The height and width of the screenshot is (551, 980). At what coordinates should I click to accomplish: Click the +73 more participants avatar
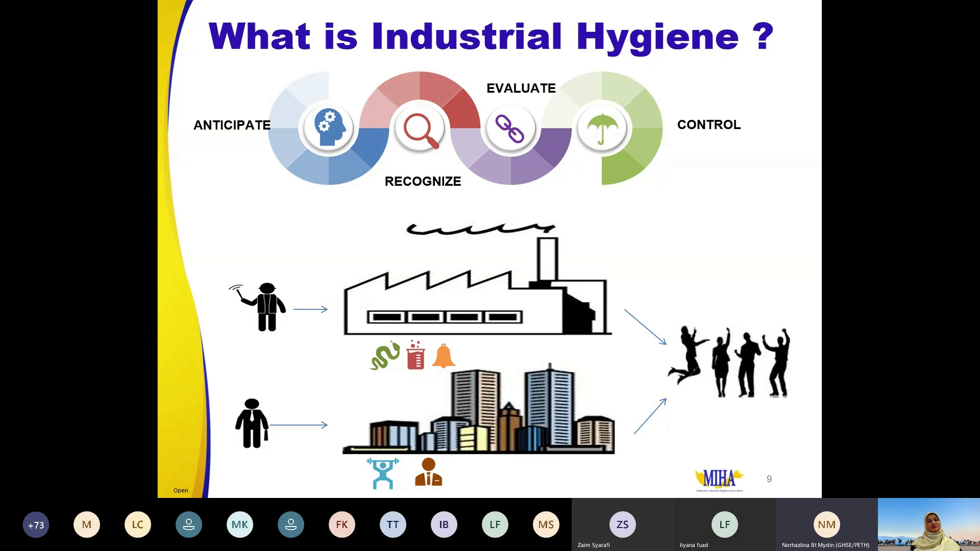tap(36, 524)
